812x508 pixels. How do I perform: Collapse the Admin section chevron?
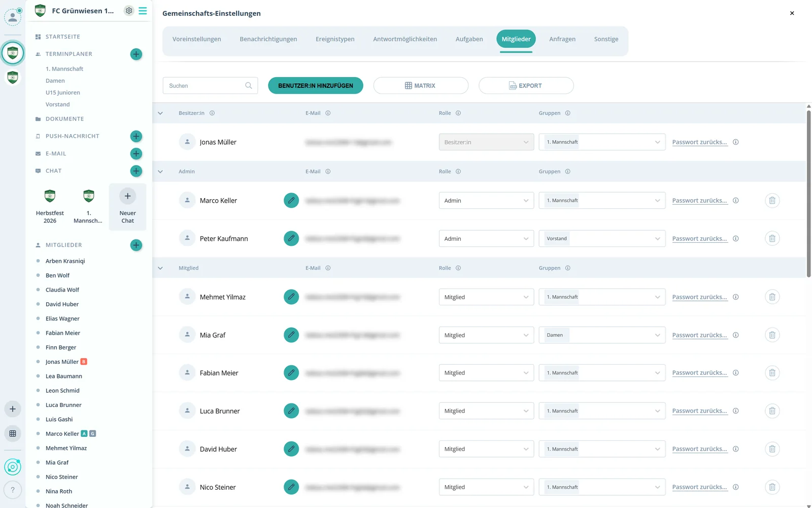(160, 172)
